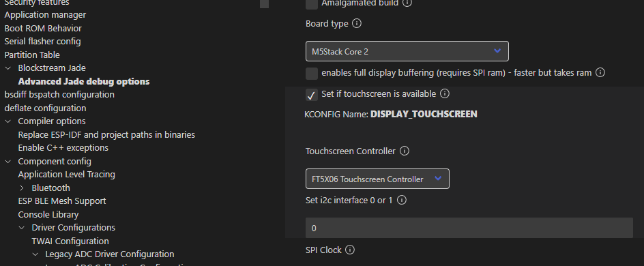Open info icon beside display buffering option

pyautogui.click(x=600, y=73)
